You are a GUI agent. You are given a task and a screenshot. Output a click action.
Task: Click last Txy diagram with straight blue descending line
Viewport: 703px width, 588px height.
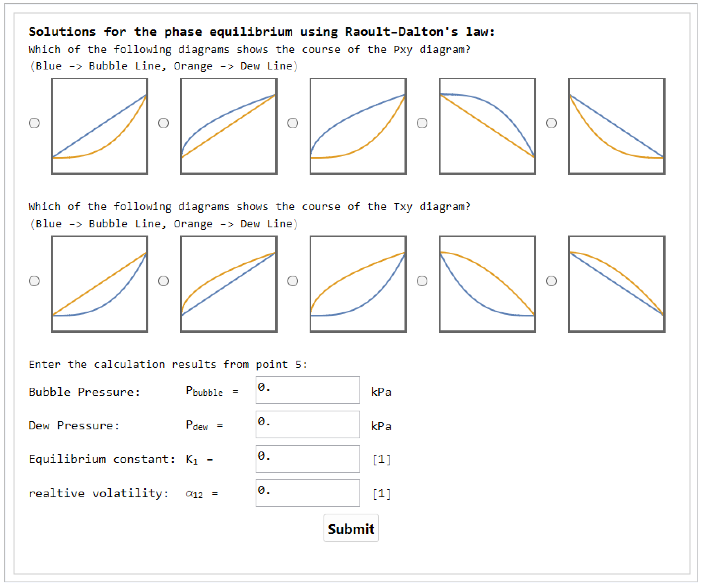(x=616, y=284)
